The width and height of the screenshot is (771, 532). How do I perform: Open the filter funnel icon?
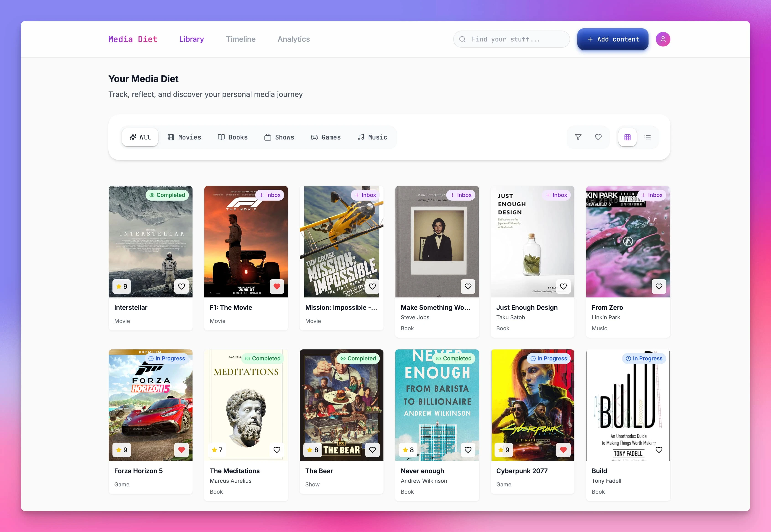pos(578,137)
